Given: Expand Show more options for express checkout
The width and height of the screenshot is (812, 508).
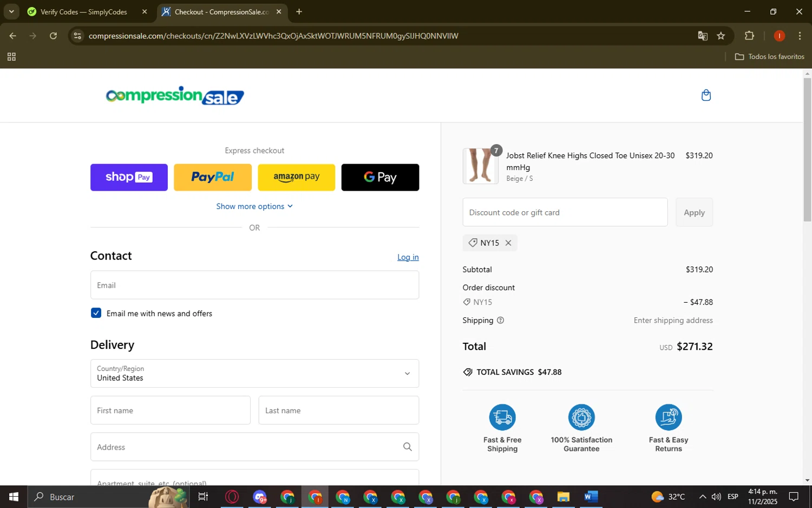Looking at the screenshot, I should click(254, 206).
